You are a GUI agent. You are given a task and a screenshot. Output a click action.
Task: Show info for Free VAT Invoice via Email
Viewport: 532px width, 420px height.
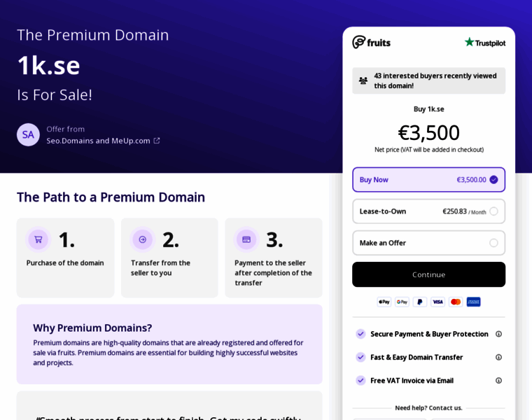[x=499, y=380]
